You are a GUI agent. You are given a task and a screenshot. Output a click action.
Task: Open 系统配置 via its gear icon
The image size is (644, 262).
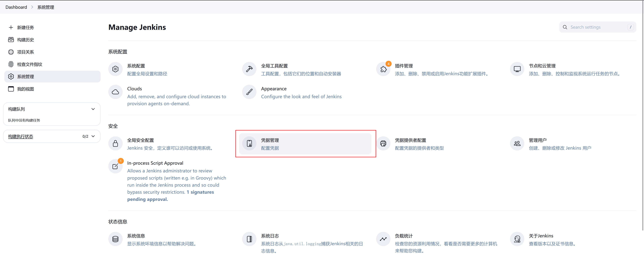[115, 69]
